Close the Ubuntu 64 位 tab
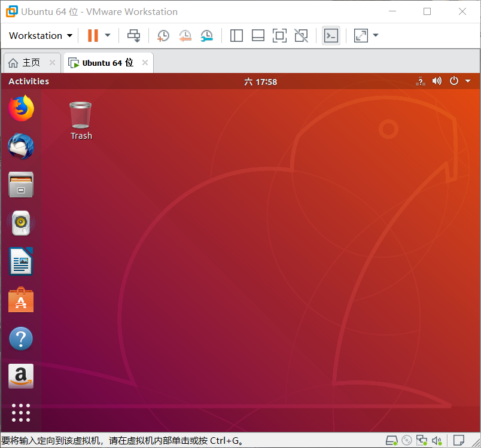 (x=145, y=63)
